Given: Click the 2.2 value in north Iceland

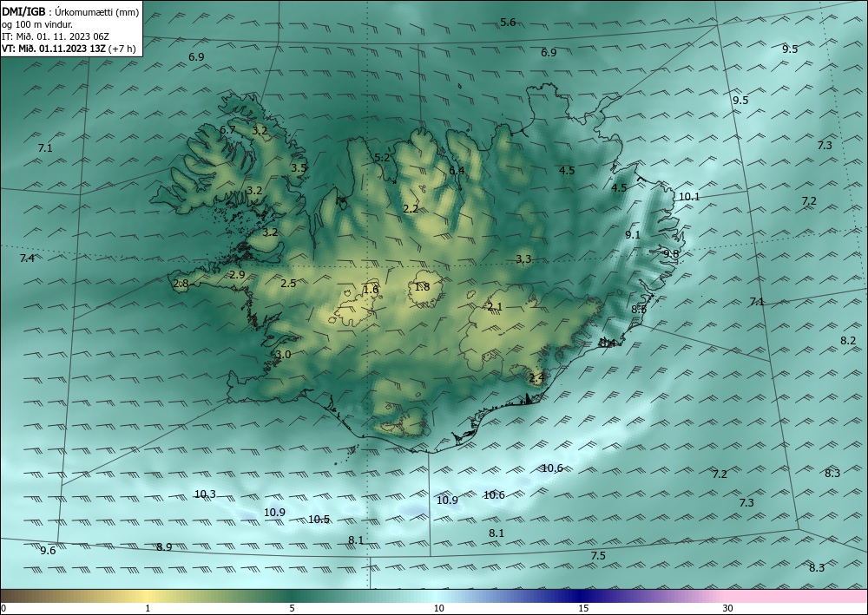Looking at the screenshot, I should (x=411, y=208).
